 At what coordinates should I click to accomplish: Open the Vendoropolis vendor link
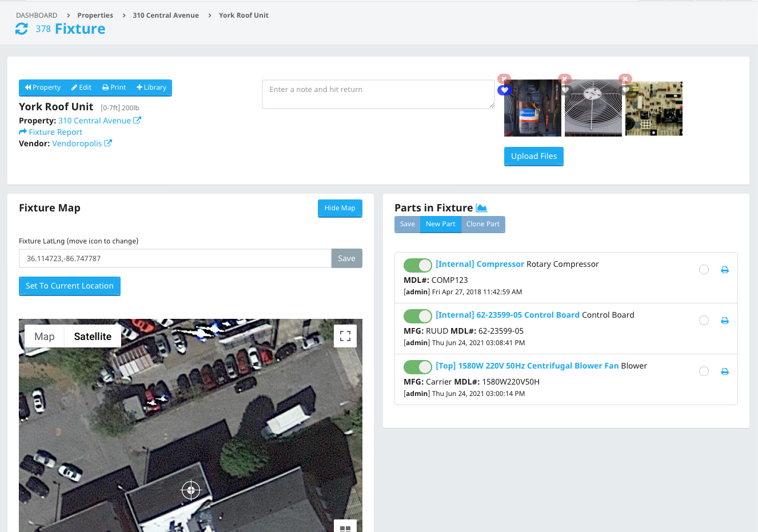pos(77,143)
